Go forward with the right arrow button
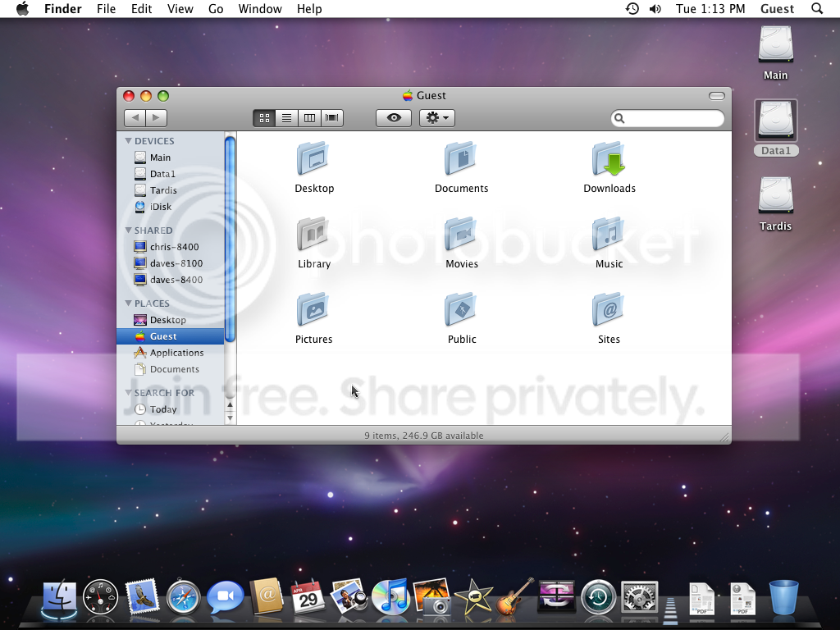This screenshot has height=630, width=840. [157, 118]
